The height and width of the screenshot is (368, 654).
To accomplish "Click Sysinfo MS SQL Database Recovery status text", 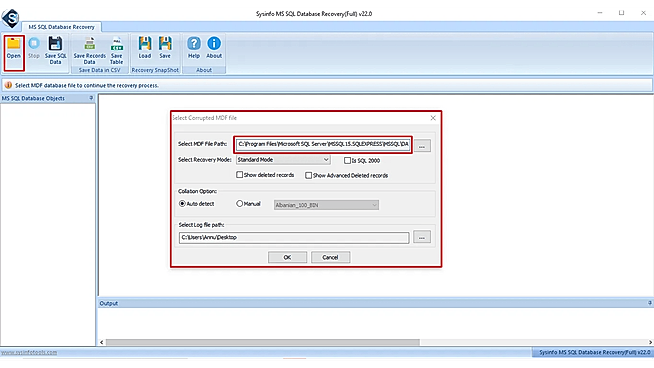I will [x=594, y=352].
